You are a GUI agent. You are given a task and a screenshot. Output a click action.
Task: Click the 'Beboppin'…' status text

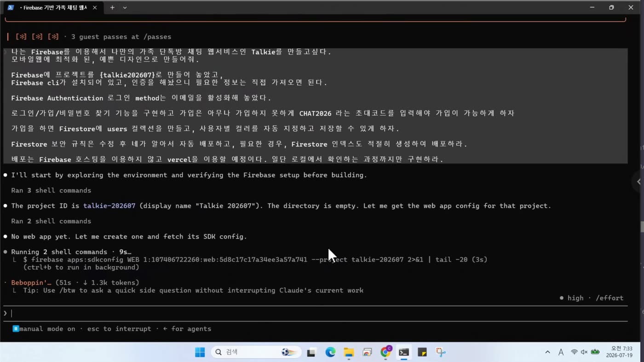pos(31,283)
